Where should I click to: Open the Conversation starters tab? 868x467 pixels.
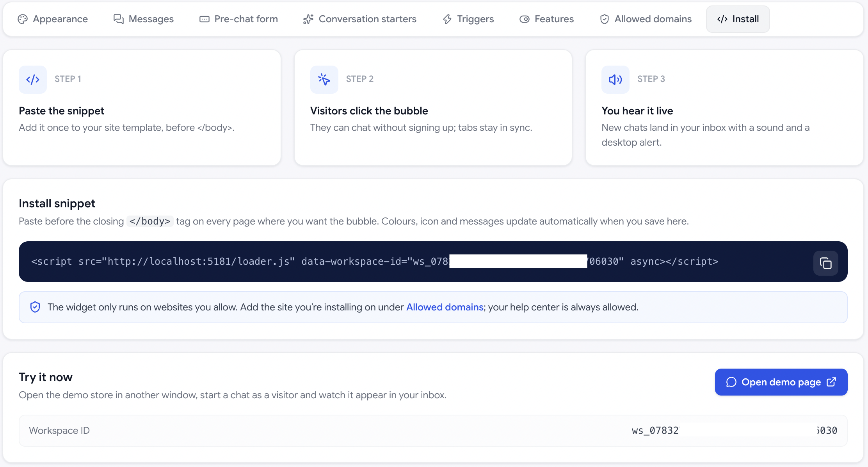click(x=359, y=19)
